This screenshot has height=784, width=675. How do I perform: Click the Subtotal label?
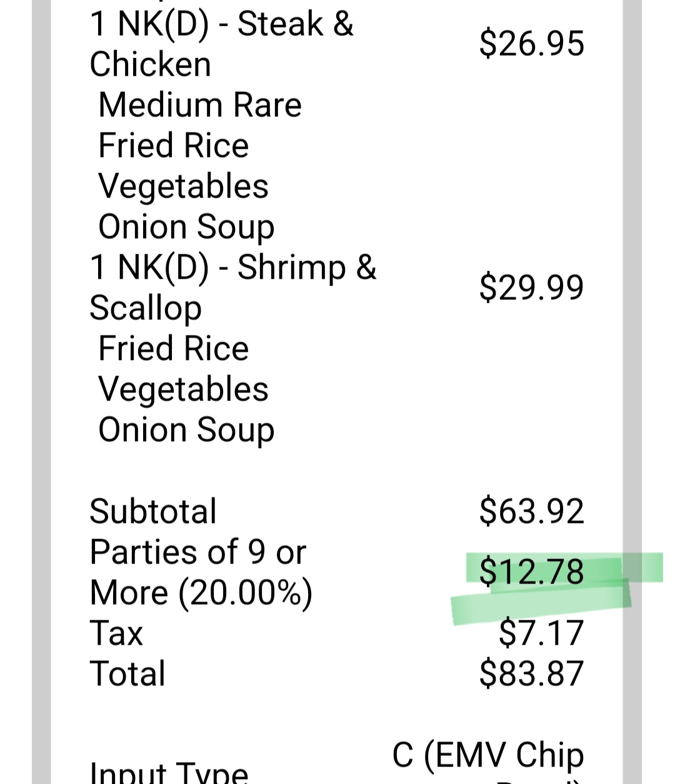[153, 511]
